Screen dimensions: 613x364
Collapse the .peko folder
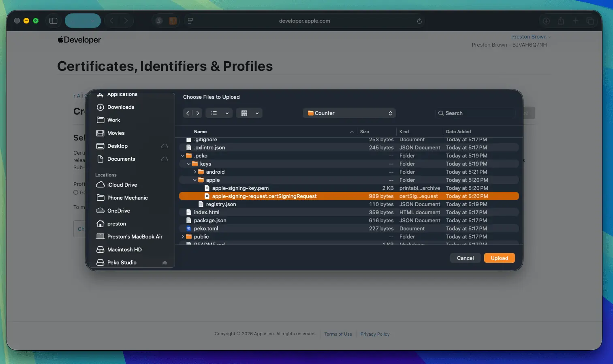pyautogui.click(x=182, y=156)
